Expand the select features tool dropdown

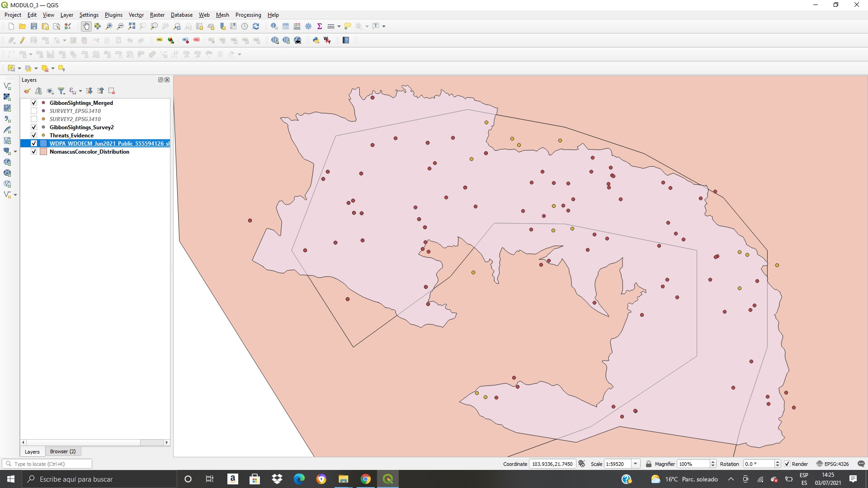click(19, 68)
